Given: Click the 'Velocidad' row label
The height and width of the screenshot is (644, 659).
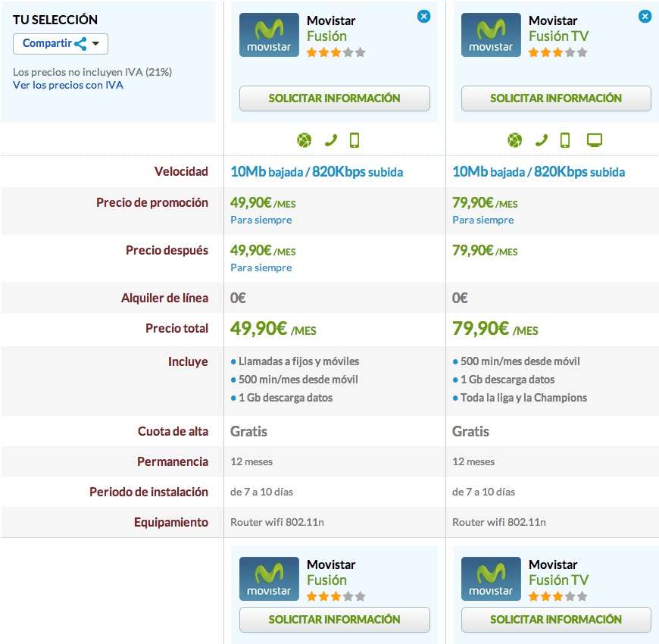Looking at the screenshot, I should click(x=181, y=171).
